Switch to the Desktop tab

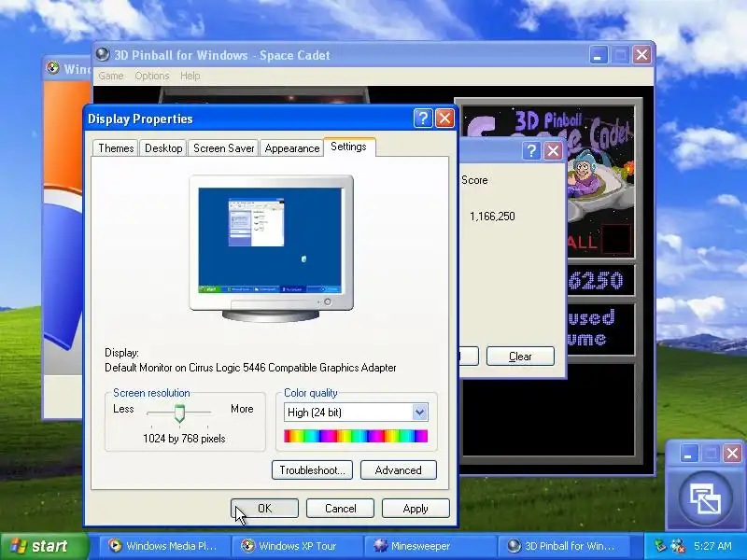click(163, 148)
